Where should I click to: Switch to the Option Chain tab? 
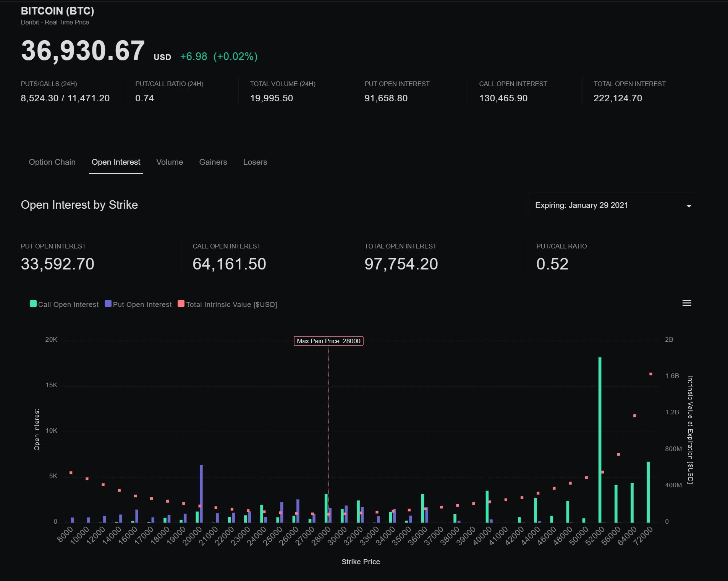point(52,162)
